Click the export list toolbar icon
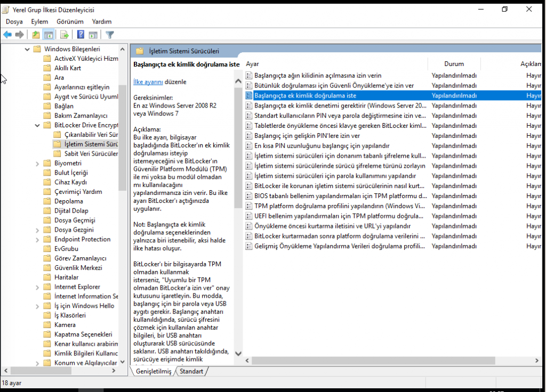Screen dimensions: 546x392 (x=65, y=35)
